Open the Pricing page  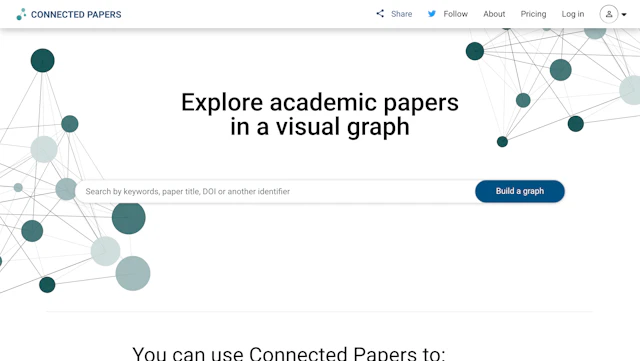click(x=533, y=14)
